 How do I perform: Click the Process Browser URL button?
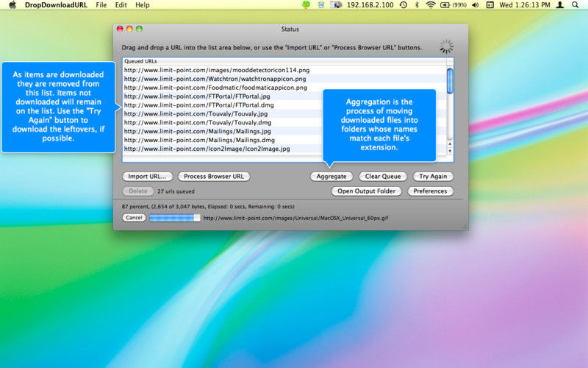[214, 177]
